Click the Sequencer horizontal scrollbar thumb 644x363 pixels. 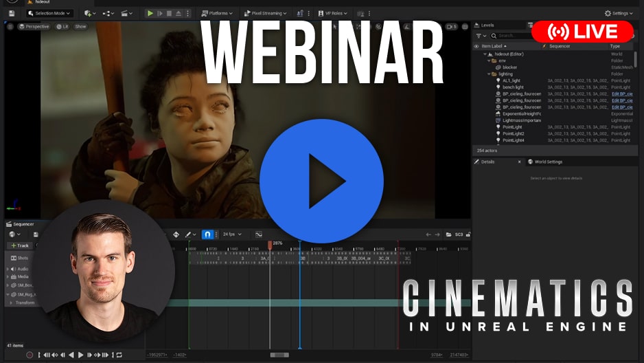coord(279,355)
